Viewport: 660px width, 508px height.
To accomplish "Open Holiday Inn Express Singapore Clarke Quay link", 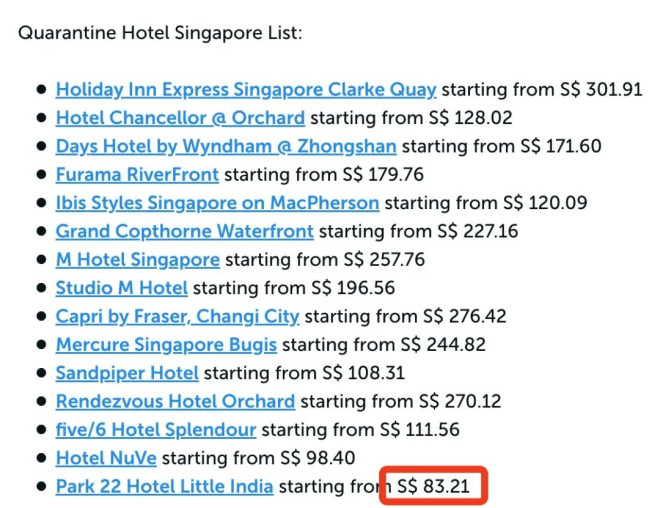I will tap(246, 90).
